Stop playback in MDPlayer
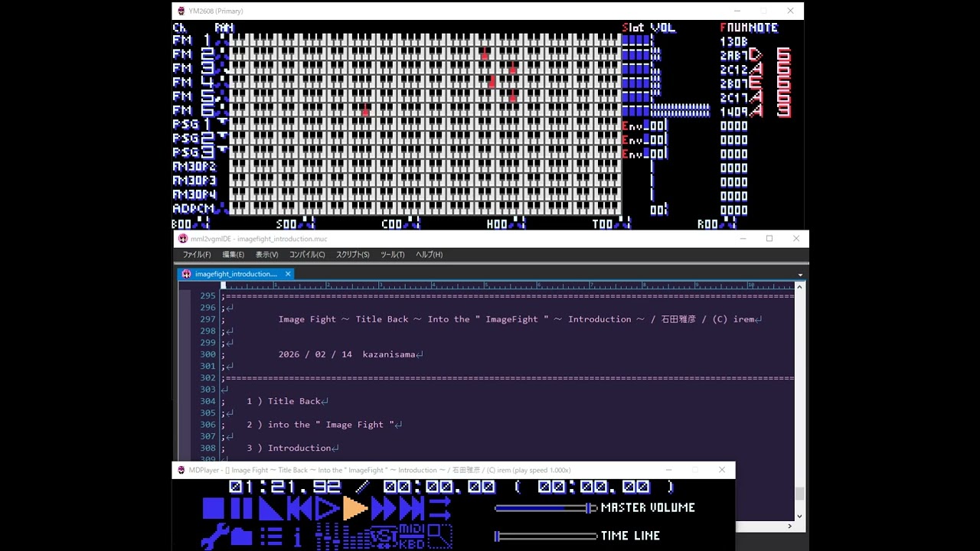980x551 pixels. 213,508
